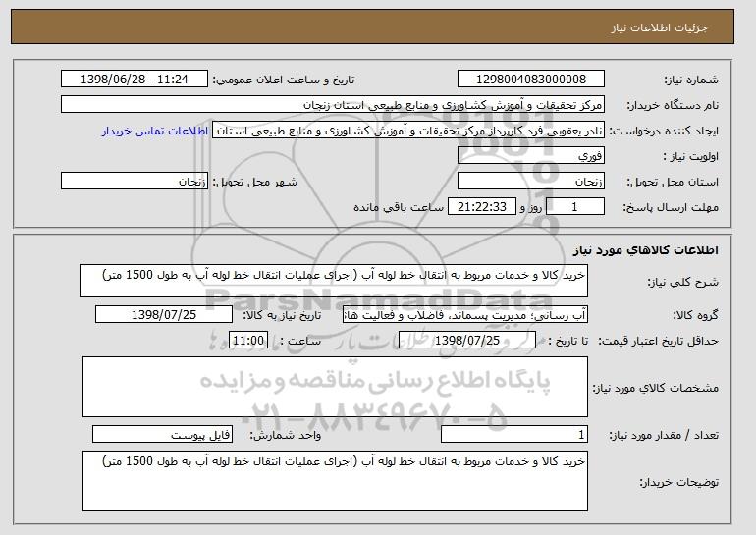756x535 pixels.
Task: Click the شماره نیاز label
Action: tap(691, 80)
